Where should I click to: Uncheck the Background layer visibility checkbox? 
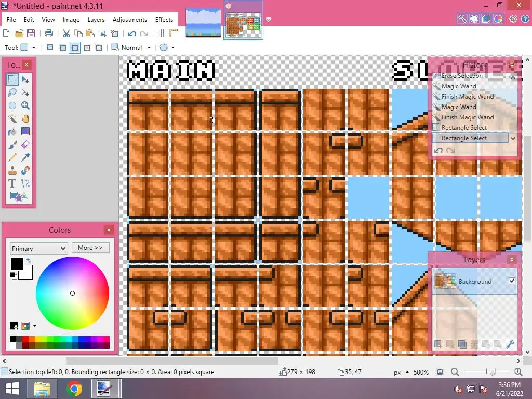click(x=512, y=281)
